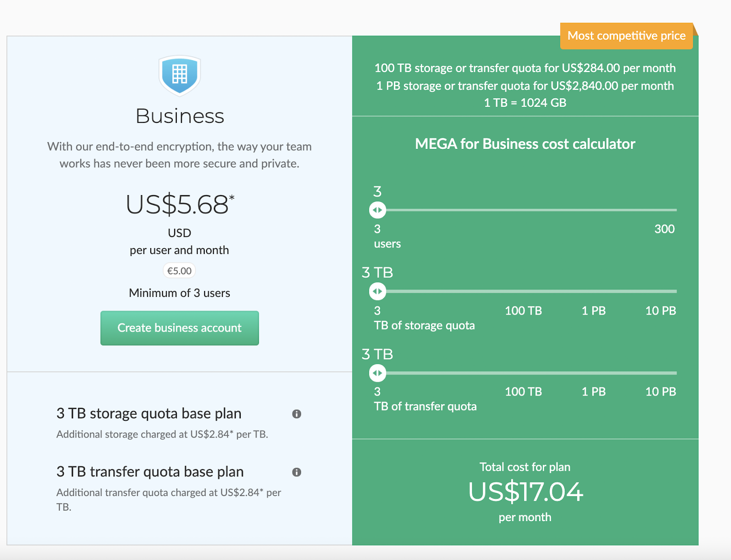Screen dimensions: 731x560
Task: Click the 3 TB transfer quota base plan text
Action: pos(150,471)
